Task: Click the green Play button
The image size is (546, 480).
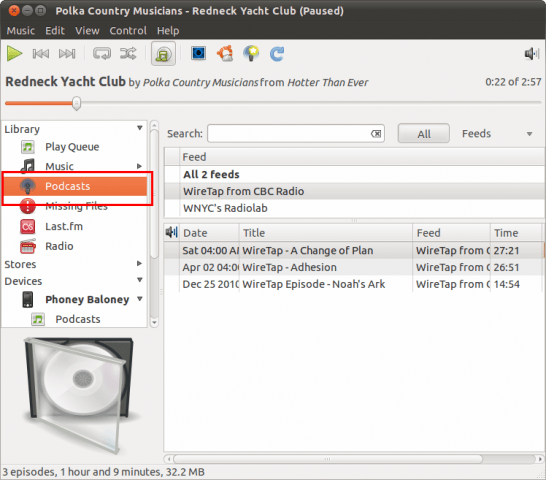Action: (14, 54)
